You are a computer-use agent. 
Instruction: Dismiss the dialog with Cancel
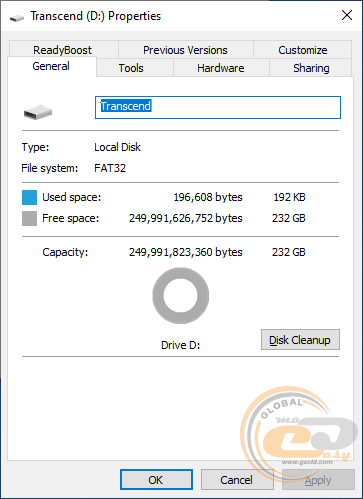coord(237,480)
